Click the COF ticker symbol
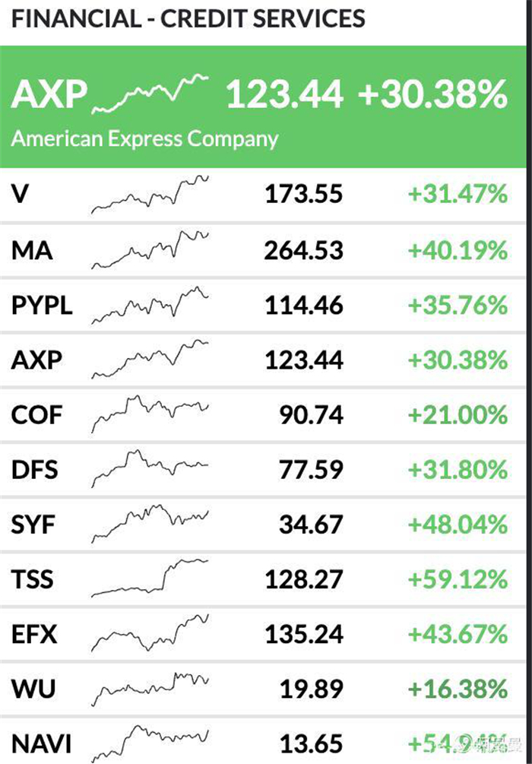 pos(37,415)
